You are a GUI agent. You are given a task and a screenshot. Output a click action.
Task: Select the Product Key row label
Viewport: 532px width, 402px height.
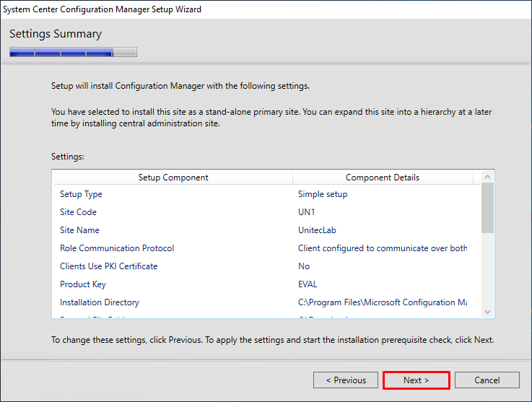[x=83, y=284]
